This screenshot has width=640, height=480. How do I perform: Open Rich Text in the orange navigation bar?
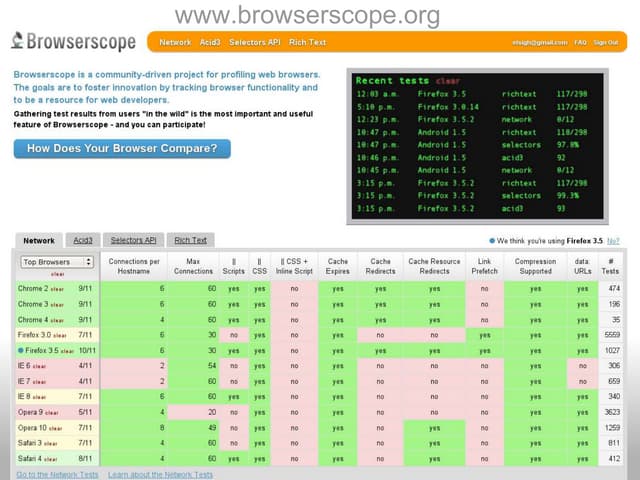pos(305,43)
